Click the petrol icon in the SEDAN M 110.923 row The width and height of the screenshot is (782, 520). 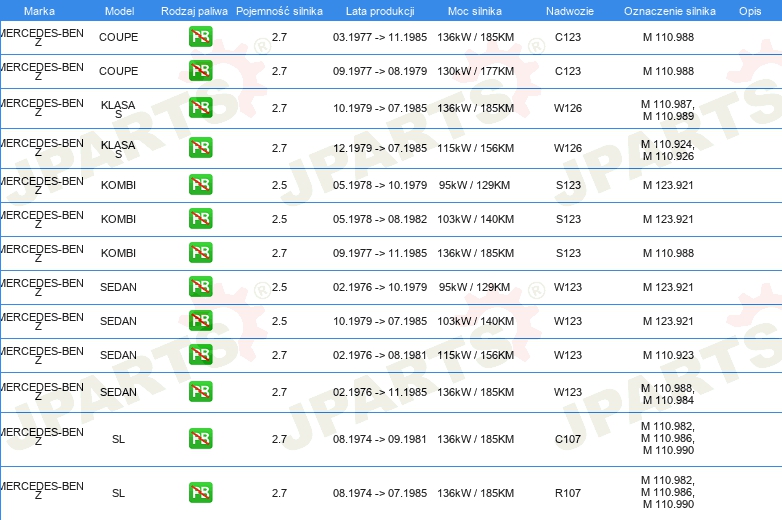[200, 354]
